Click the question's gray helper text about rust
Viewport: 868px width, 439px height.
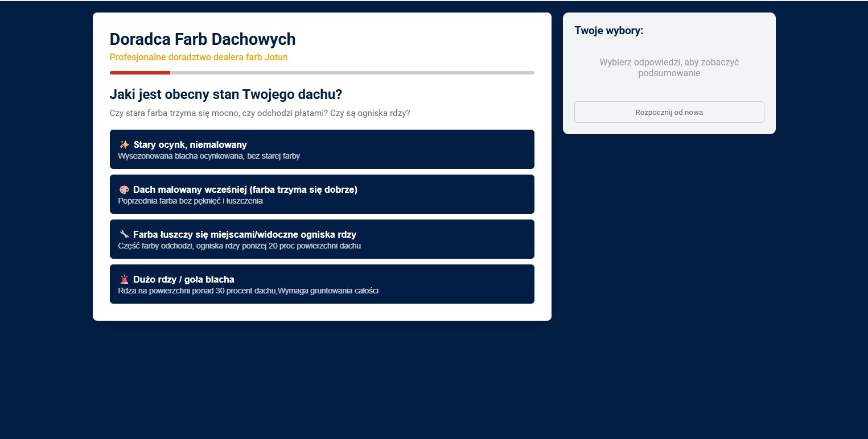260,113
